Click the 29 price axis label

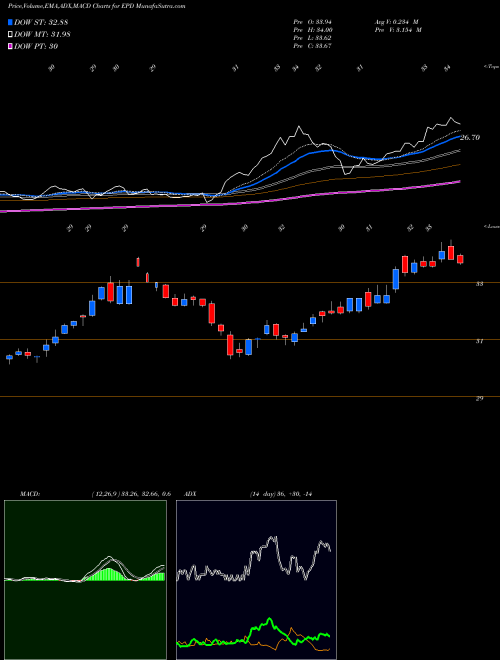click(x=479, y=398)
